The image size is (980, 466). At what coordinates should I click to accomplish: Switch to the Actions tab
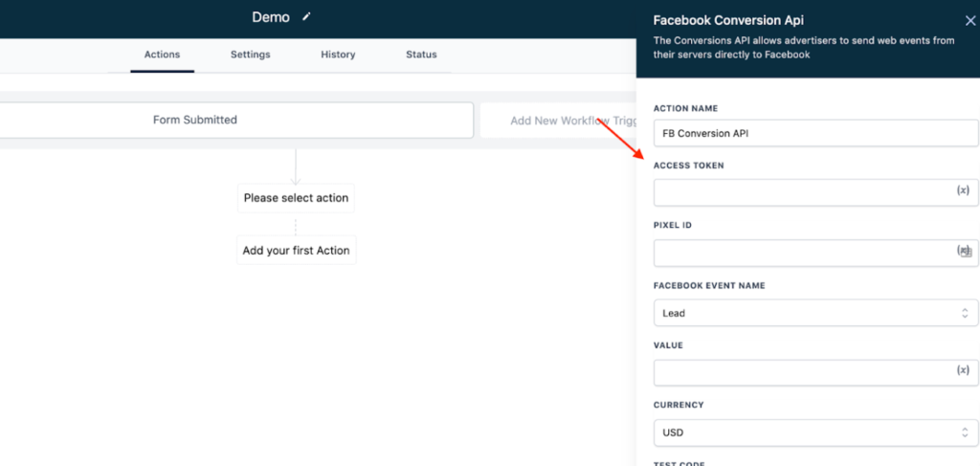[162, 55]
